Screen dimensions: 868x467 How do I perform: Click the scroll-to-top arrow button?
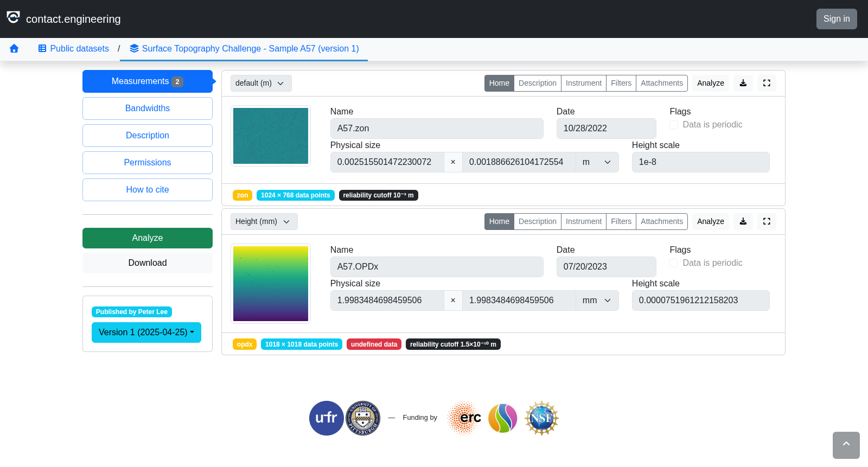point(846,445)
